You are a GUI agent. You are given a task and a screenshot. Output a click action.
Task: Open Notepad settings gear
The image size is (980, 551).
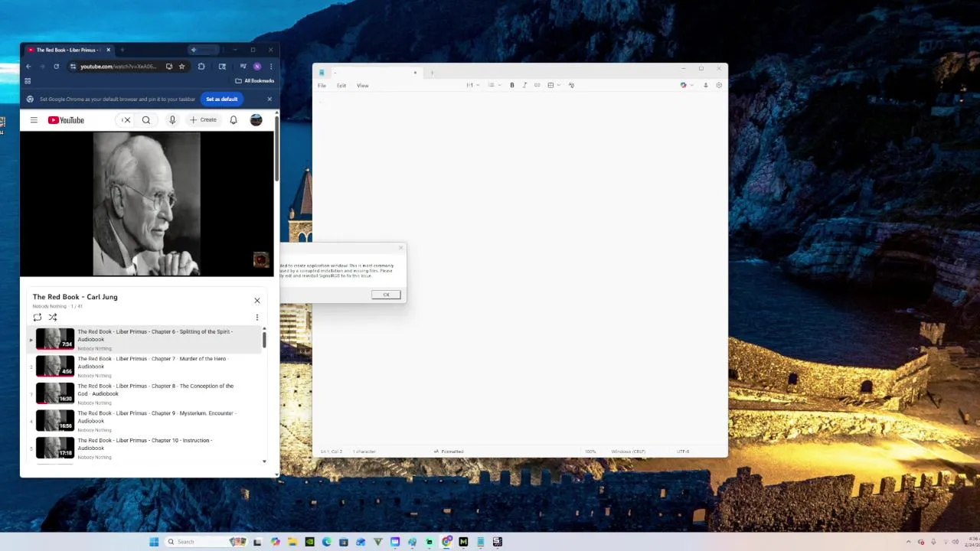(x=719, y=85)
